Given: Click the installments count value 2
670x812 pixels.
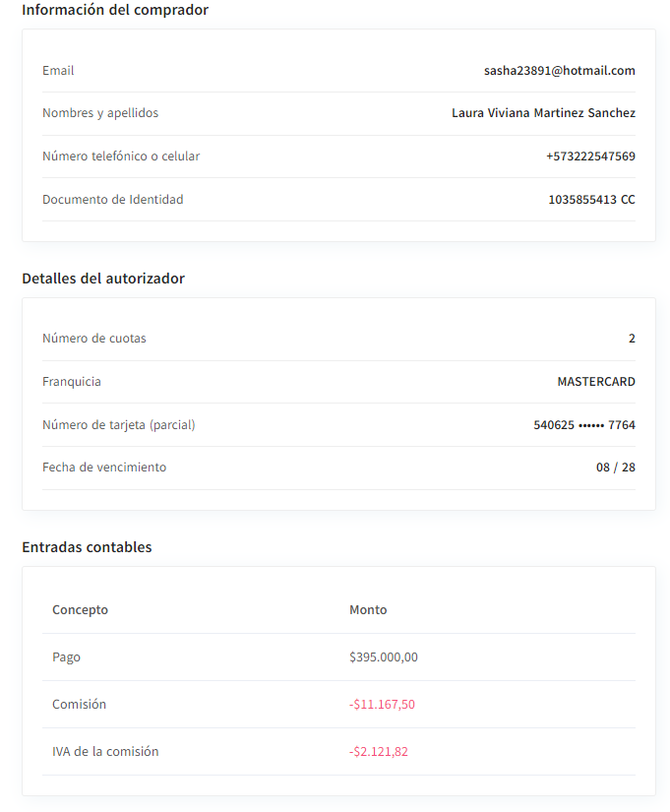Looking at the screenshot, I should pos(632,339).
